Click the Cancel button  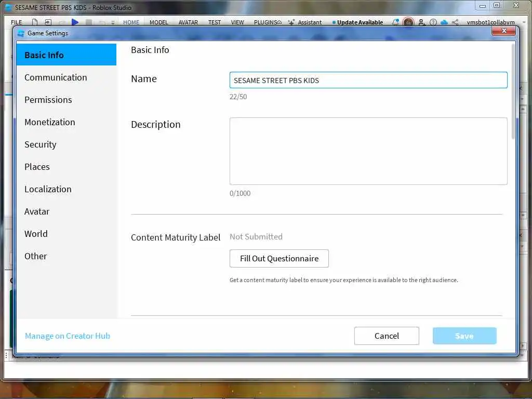point(387,336)
